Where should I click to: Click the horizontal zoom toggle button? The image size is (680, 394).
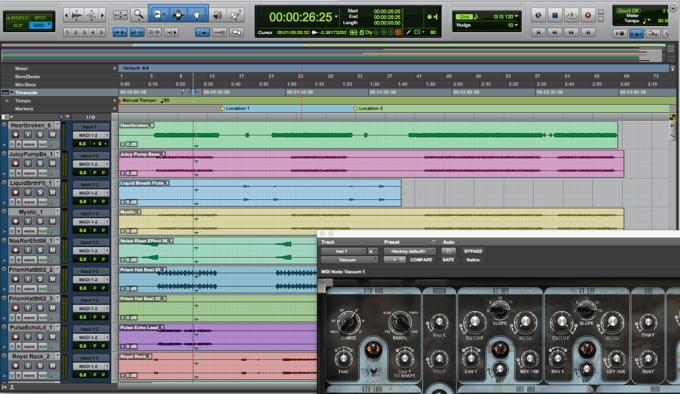coord(120,15)
